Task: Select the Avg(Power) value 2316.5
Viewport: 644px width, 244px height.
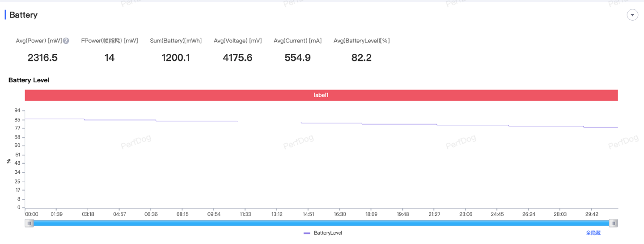Action: click(42, 58)
